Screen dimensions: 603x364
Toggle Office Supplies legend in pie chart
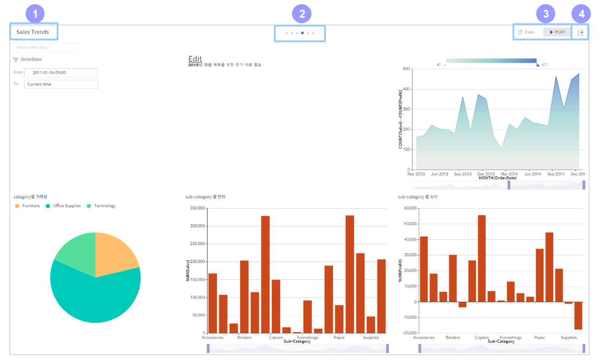coord(63,206)
